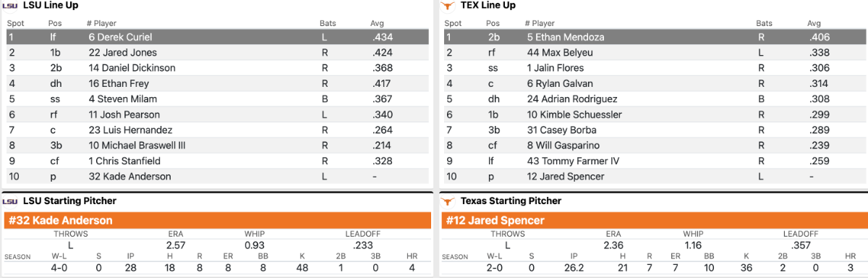Open the #12 Jared Spencer orange header
This screenshot has height=278, width=868.
(x=654, y=221)
